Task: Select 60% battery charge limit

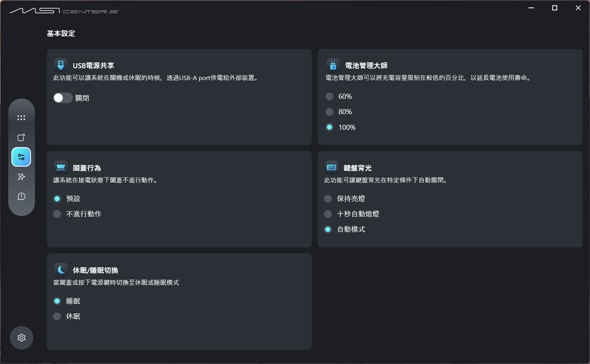Action: coord(329,96)
